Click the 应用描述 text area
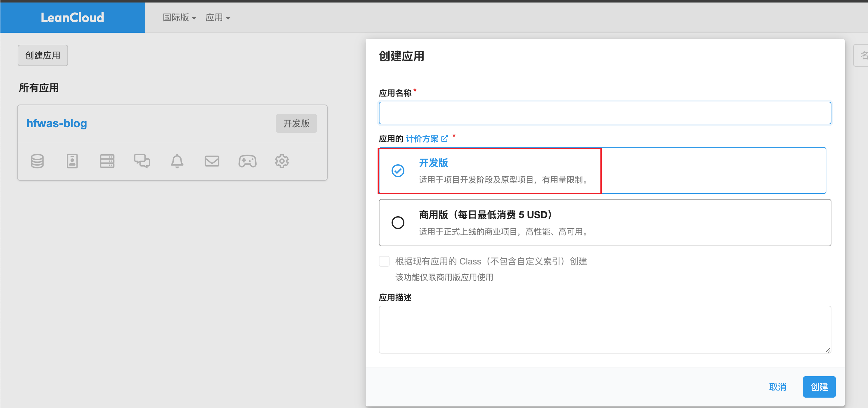This screenshot has width=868, height=408. click(605, 329)
